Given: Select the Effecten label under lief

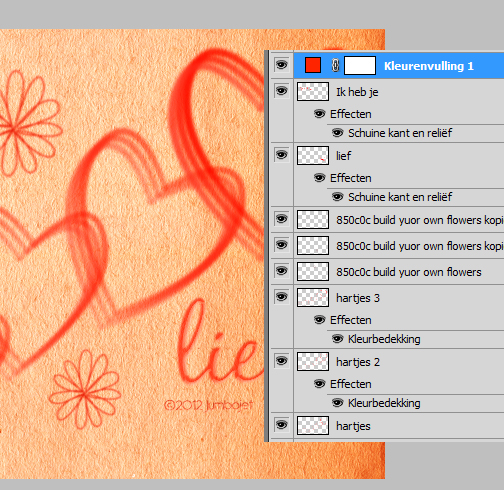Looking at the screenshot, I should pyautogui.click(x=351, y=178).
